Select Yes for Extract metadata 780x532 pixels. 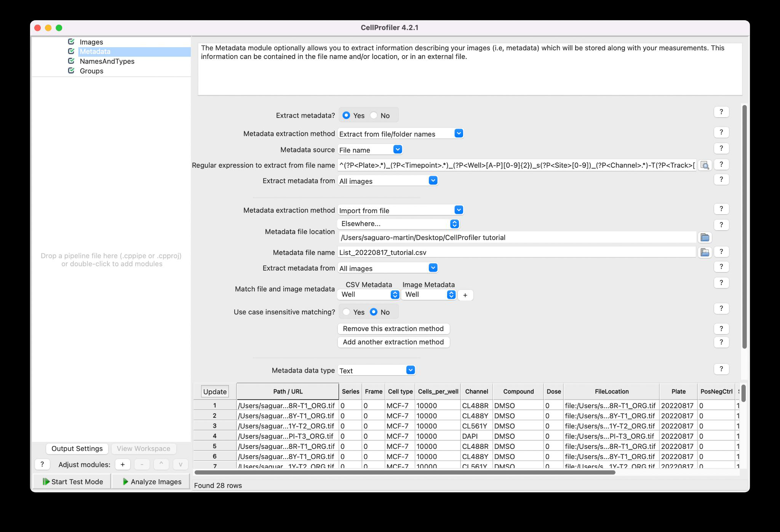click(346, 115)
